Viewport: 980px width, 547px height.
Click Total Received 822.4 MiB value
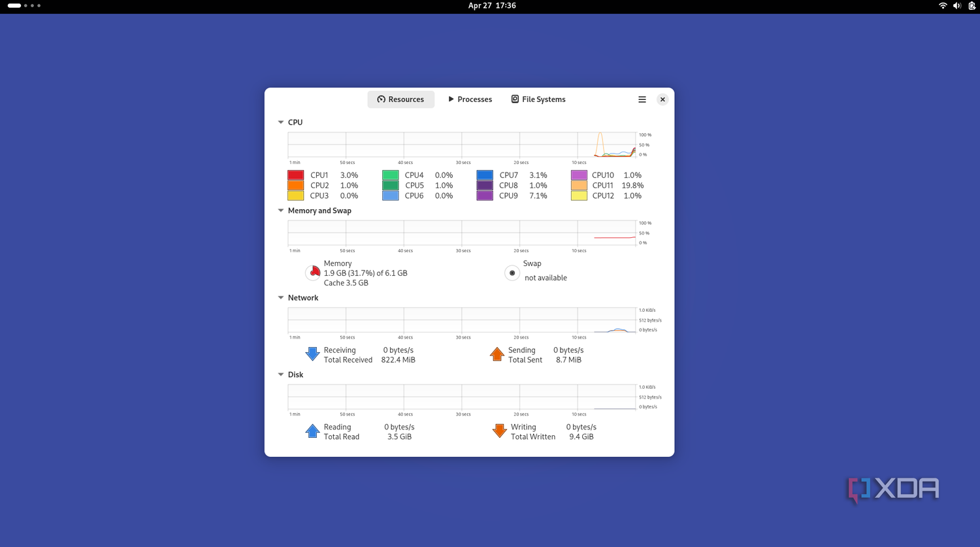pyautogui.click(x=398, y=360)
